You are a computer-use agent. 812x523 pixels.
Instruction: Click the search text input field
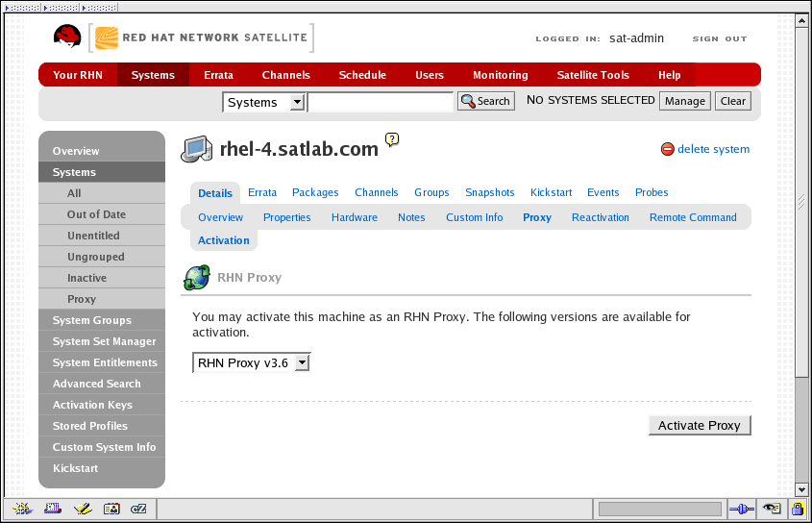click(381, 102)
